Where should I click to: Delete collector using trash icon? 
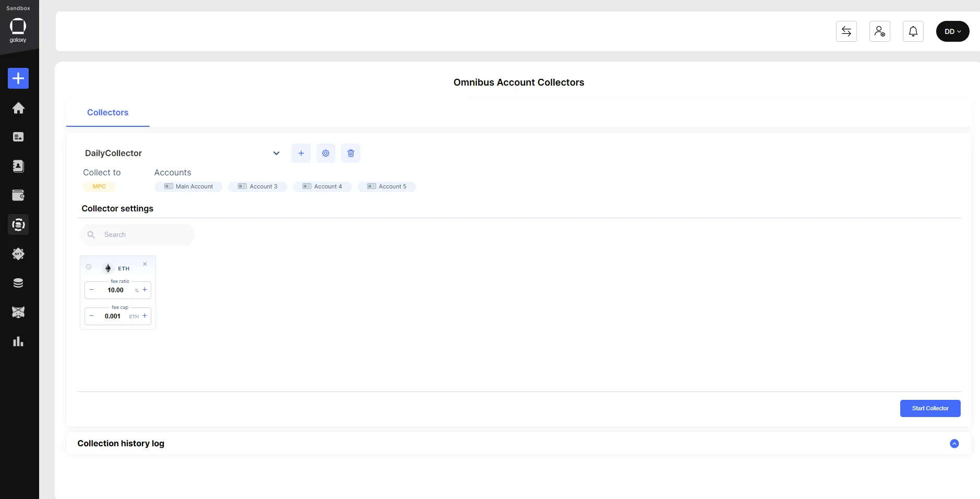350,153
